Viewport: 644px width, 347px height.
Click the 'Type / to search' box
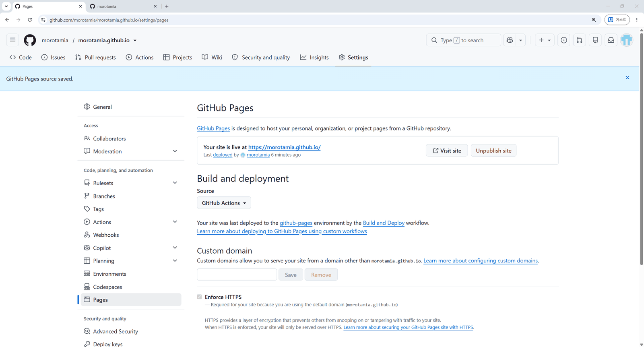click(x=463, y=40)
